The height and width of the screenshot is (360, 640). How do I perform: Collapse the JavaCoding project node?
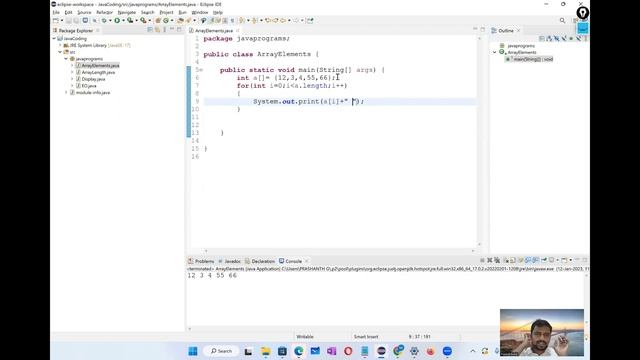click(x=54, y=38)
